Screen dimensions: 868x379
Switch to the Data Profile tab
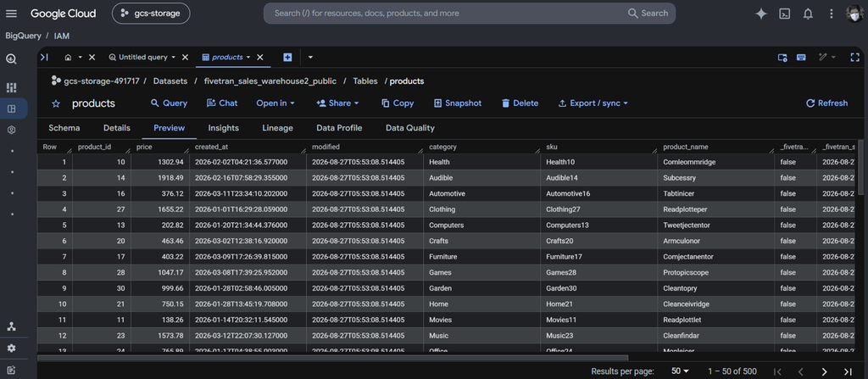(x=339, y=128)
